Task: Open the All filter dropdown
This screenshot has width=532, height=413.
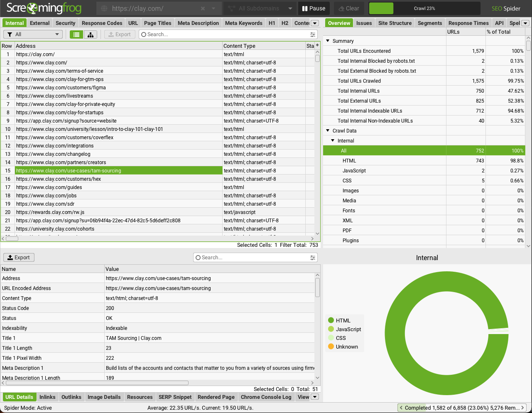Action: (33, 34)
